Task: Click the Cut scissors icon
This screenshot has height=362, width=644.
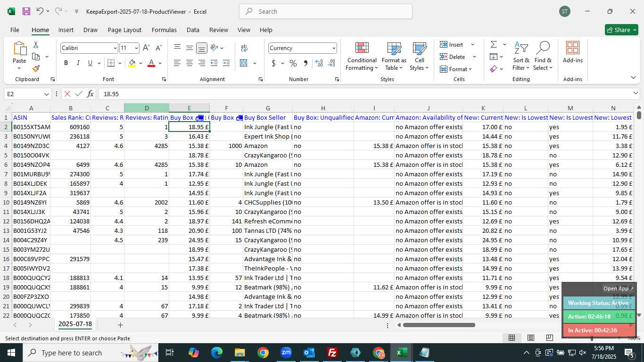Action: click(x=36, y=45)
